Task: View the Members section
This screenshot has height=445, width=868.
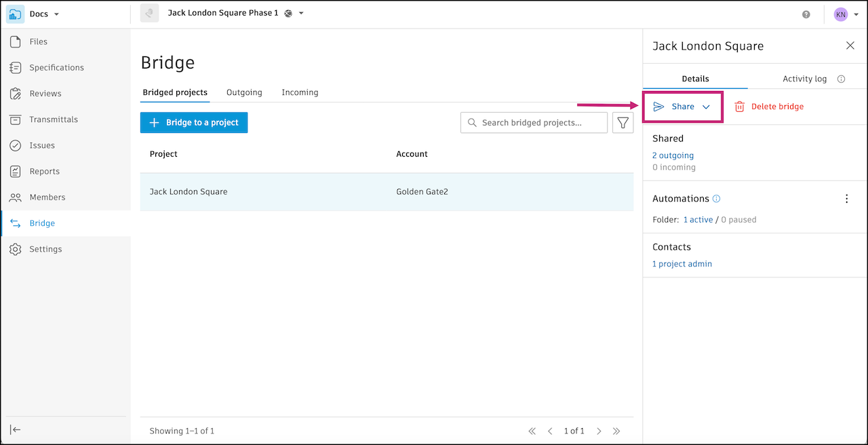Action: (46, 197)
